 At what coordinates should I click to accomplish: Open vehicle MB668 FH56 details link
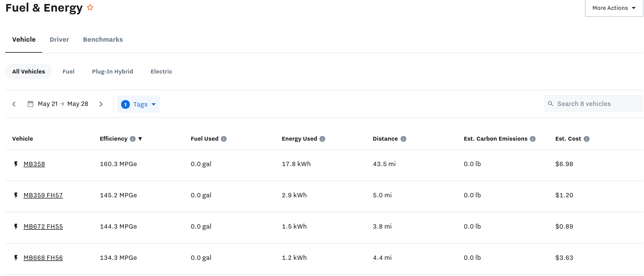43,257
